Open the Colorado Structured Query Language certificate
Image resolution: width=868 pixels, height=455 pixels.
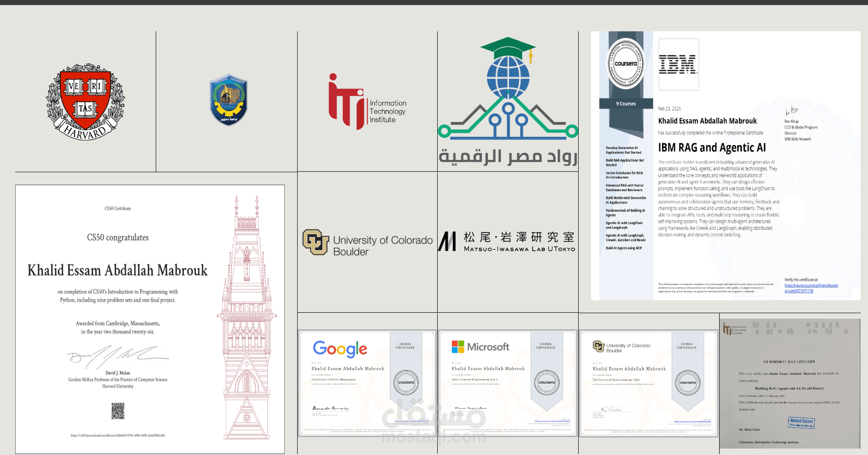click(648, 383)
